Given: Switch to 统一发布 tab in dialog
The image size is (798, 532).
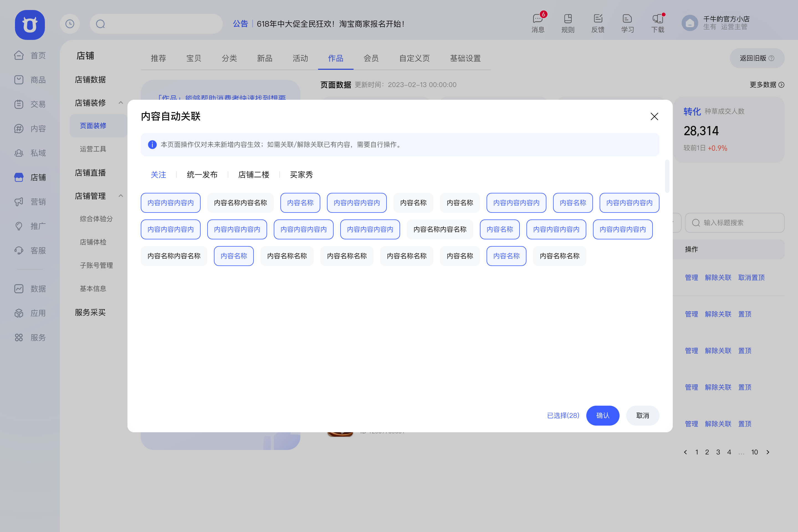Looking at the screenshot, I should click(202, 175).
